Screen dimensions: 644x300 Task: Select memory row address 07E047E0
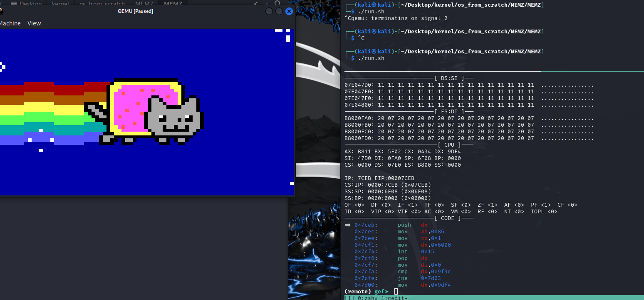(x=359, y=92)
